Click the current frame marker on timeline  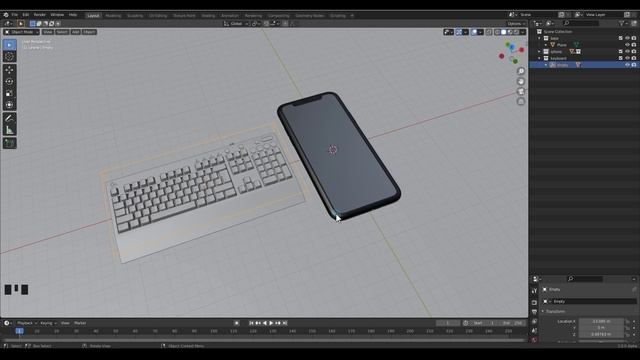(x=19, y=331)
